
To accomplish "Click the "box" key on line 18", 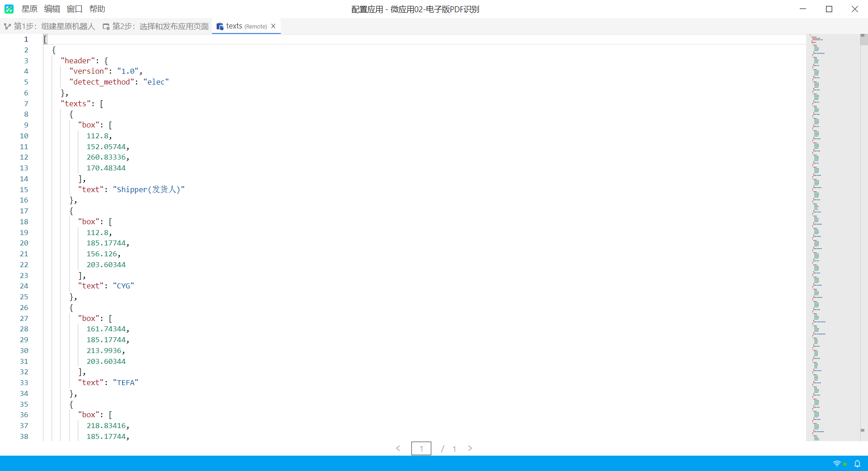I will click(89, 222).
